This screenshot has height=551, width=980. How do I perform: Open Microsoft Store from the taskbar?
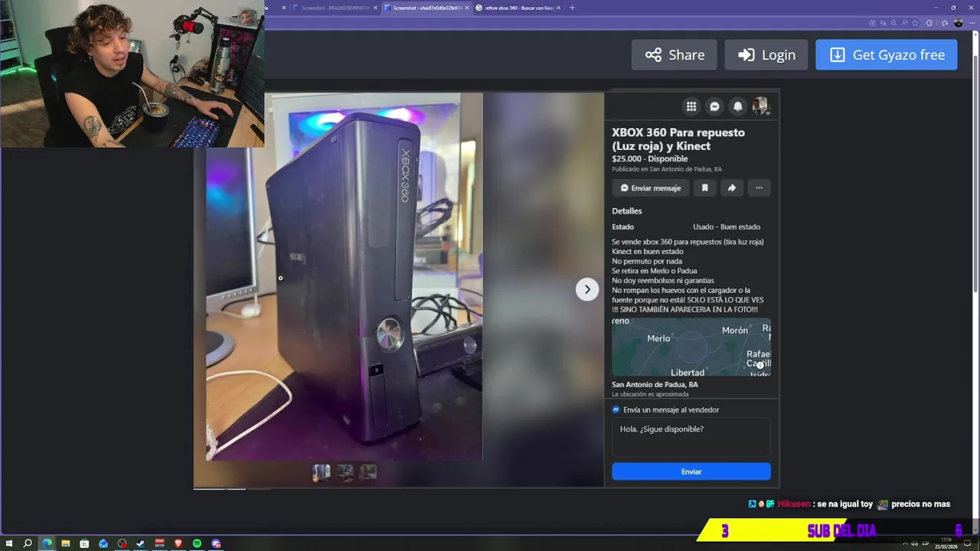pyautogui.click(x=84, y=543)
